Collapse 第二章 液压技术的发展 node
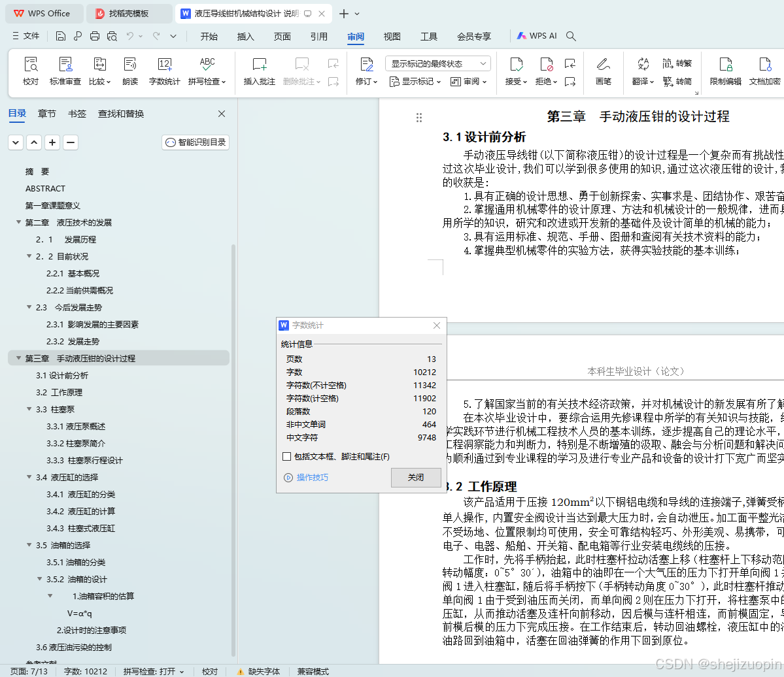This screenshot has width=784, height=677. coord(18,222)
